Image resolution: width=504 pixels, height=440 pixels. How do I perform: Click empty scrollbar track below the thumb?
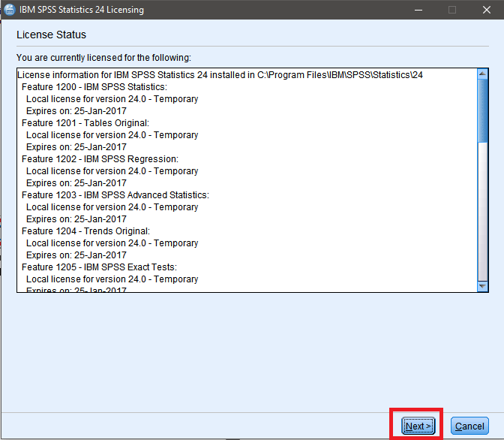[x=482, y=212]
